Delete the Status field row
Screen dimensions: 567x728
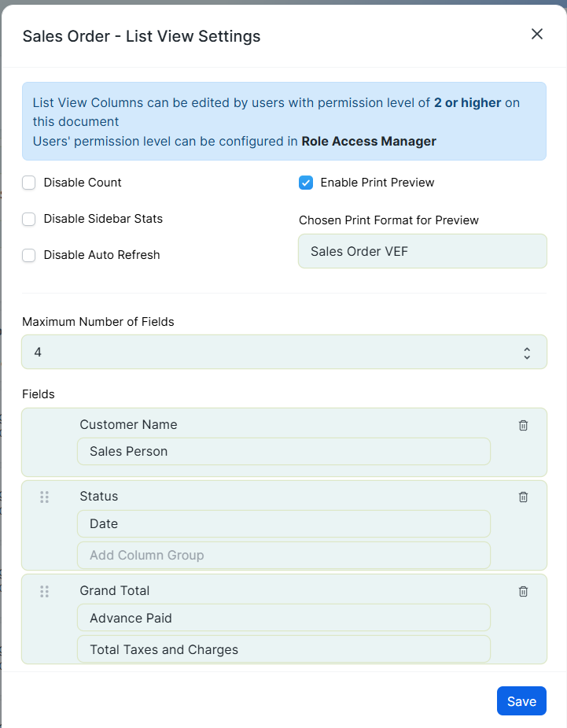click(523, 497)
